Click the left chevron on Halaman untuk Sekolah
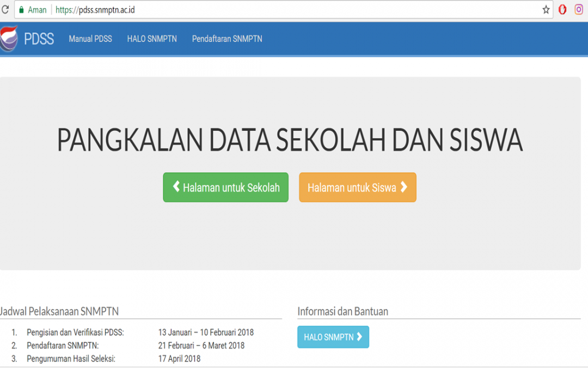 pyautogui.click(x=175, y=187)
